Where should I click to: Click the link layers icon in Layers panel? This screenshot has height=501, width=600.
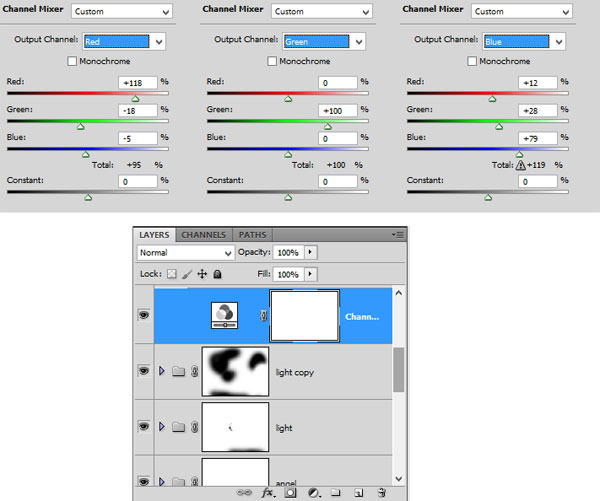[244, 492]
